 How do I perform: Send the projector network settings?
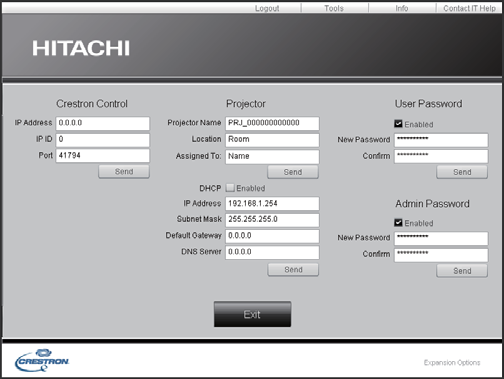point(293,270)
